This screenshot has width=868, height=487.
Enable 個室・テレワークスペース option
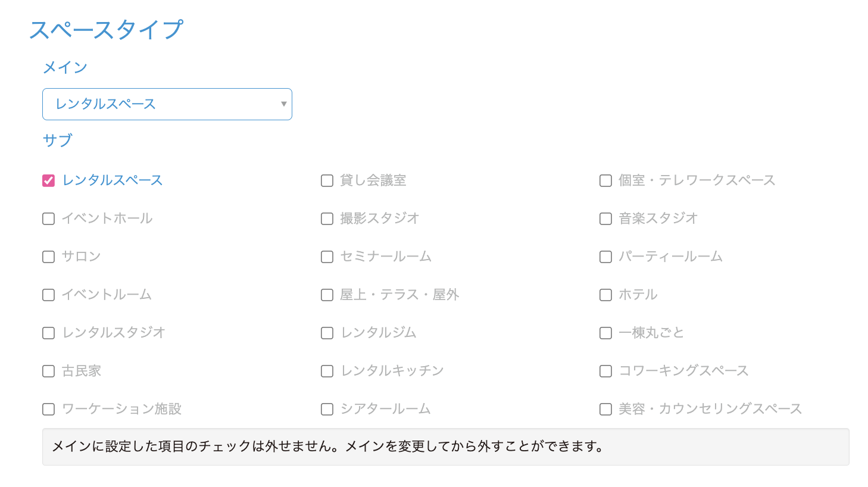point(605,180)
